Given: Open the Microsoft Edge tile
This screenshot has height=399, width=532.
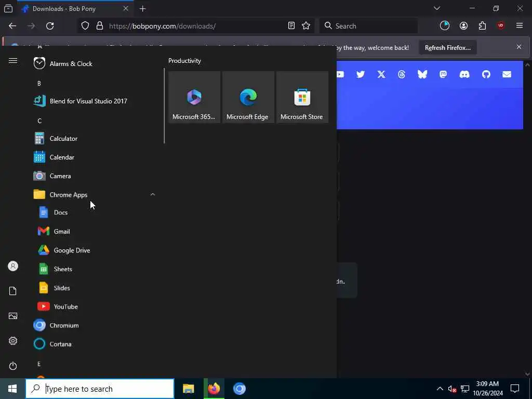Looking at the screenshot, I should point(248,97).
